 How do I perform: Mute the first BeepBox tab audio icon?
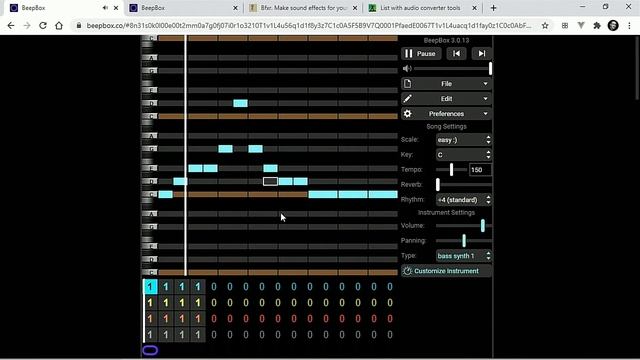pos(105,8)
